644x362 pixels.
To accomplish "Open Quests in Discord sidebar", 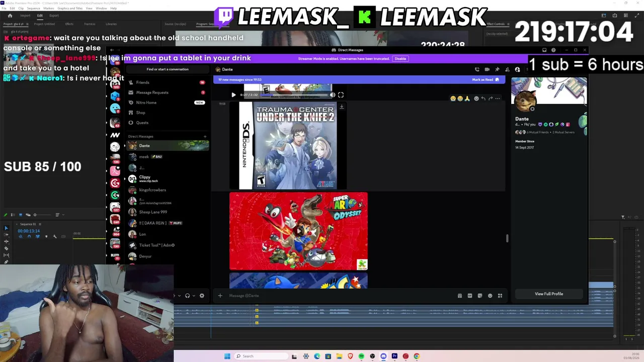I will point(168,123).
